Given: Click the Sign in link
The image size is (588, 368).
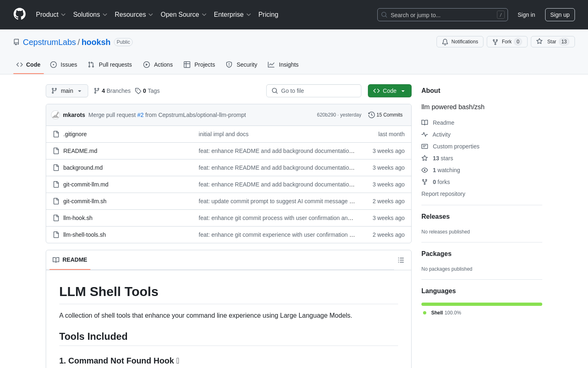Looking at the screenshot, I should pos(526,15).
